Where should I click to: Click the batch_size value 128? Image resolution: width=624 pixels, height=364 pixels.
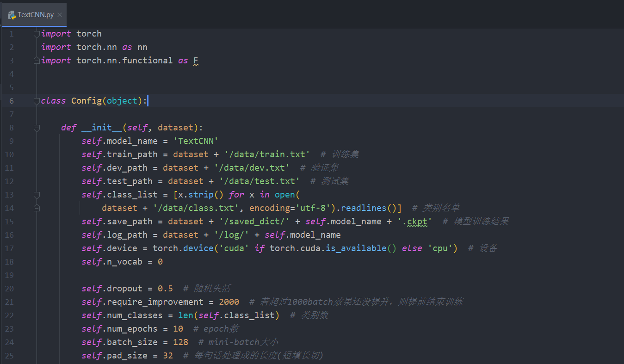[180, 342]
